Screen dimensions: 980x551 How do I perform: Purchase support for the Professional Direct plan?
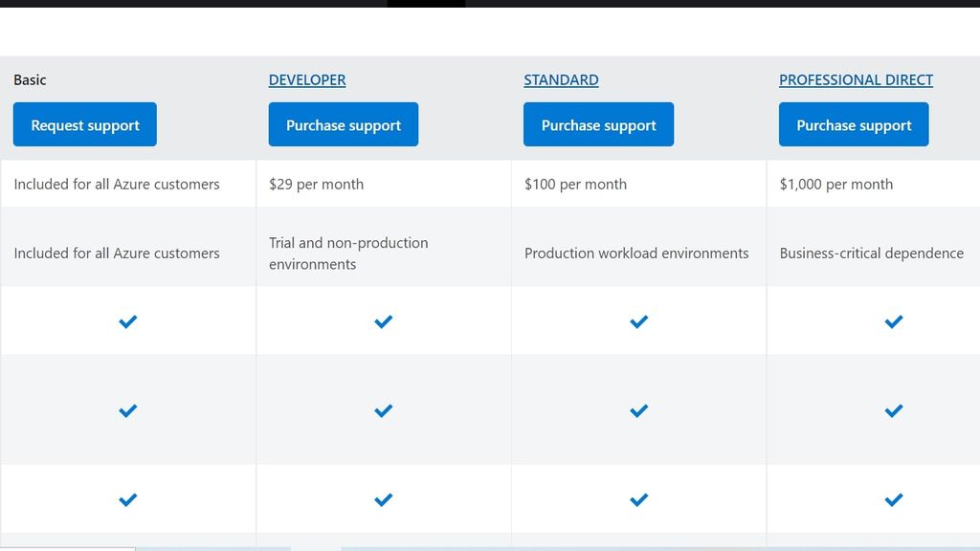point(853,124)
